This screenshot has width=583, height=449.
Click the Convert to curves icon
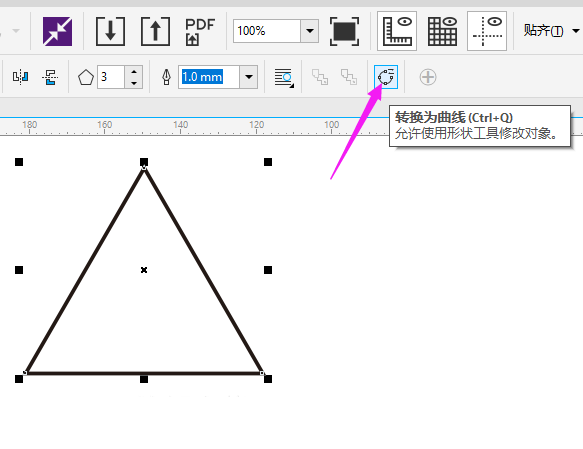[x=386, y=77]
